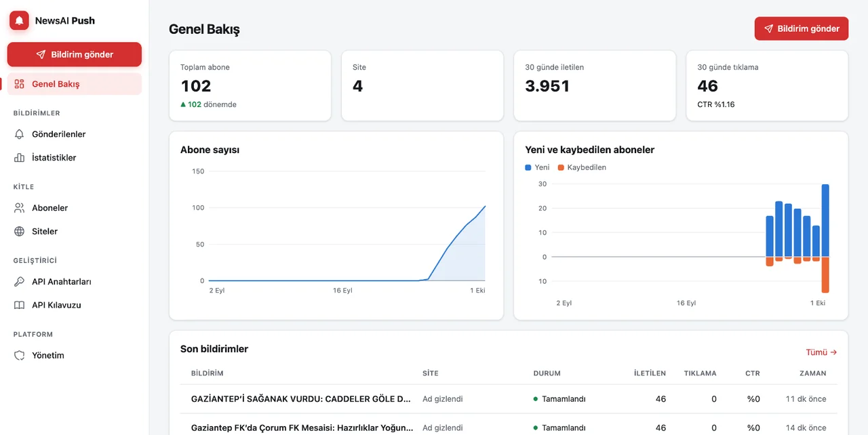Image resolution: width=868 pixels, height=435 pixels.
Task: Click the 14 dk önce timestamp
Action: click(806, 428)
